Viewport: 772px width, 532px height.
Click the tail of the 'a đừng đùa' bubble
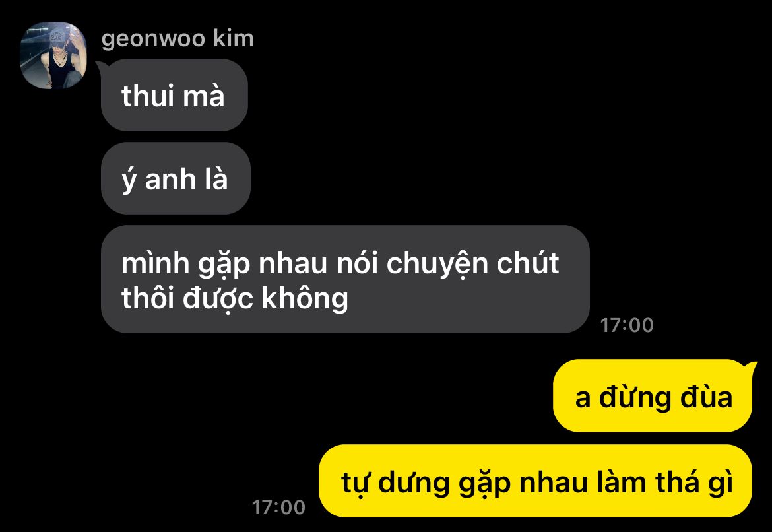coord(751,368)
